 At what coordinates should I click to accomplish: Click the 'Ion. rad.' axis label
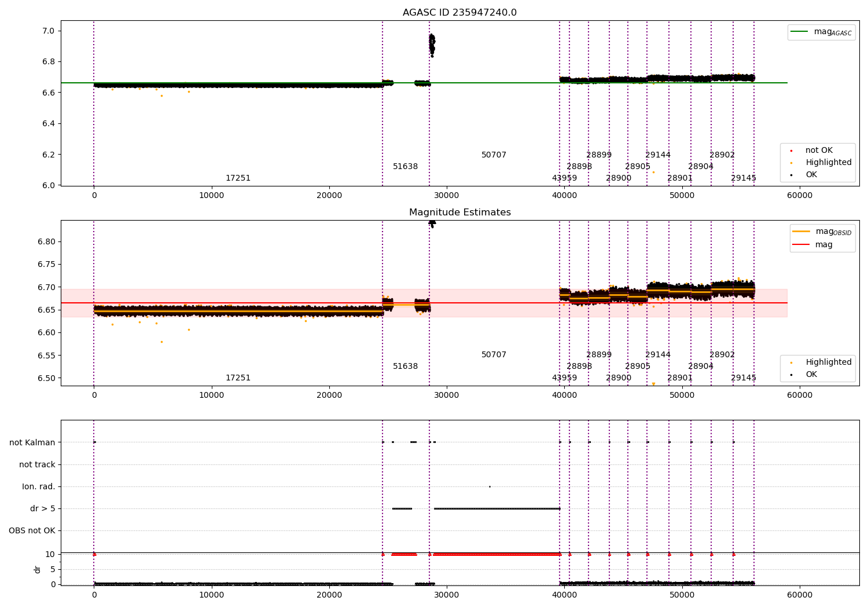pyautogui.click(x=39, y=487)
